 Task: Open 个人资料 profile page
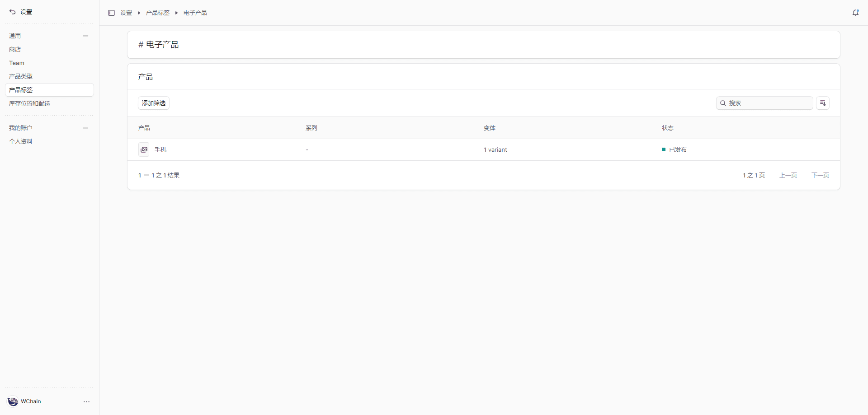pyautogui.click(x=21, y=141)
